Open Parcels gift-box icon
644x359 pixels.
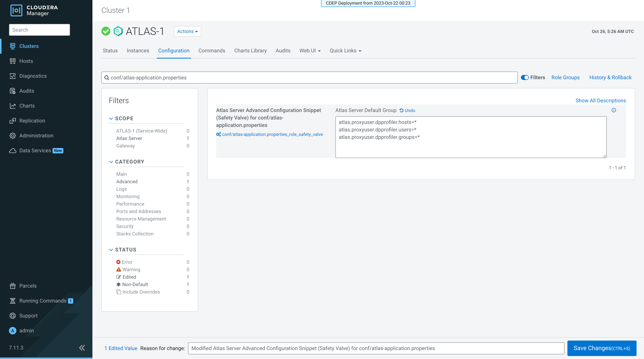click(x=12, y=286)
